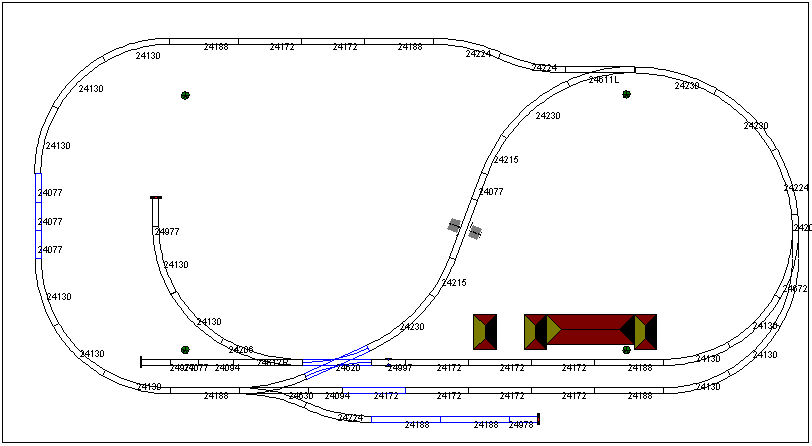This screenshot has height=446, width=812.
Task: Select the 24206 curved track label
Action: click(x=241, y=351)
